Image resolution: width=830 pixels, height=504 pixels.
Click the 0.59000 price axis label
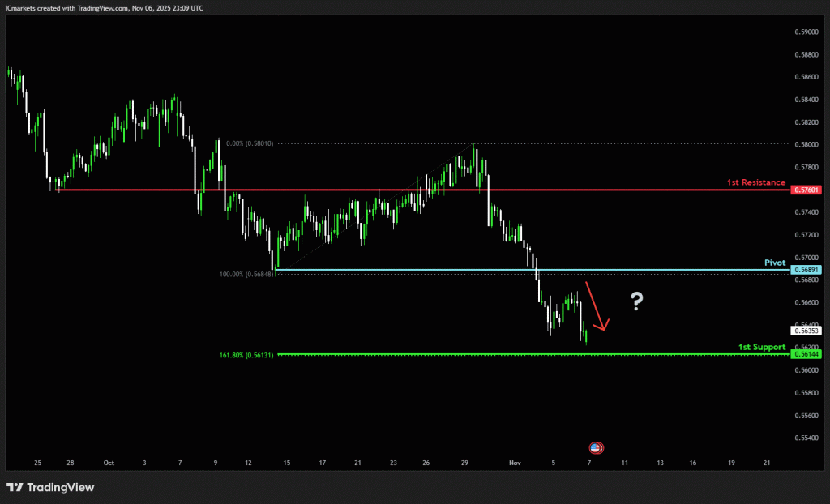pos(806,32)
